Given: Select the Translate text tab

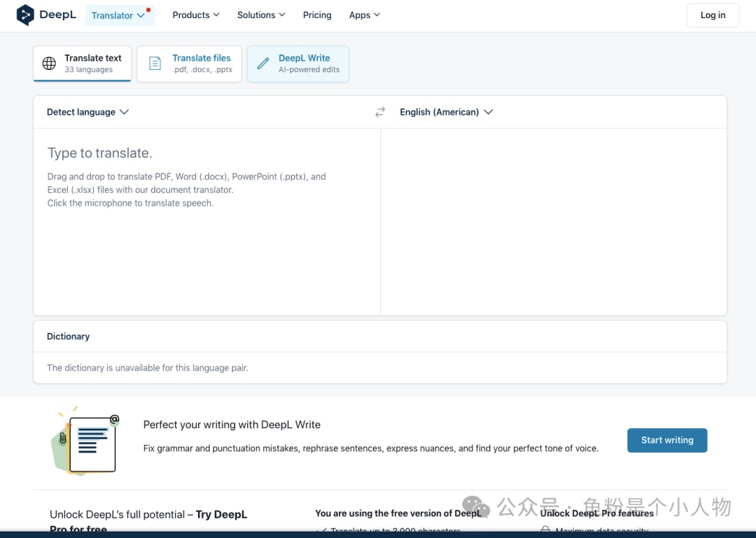Looking at the screenshot, I should 83,64.
